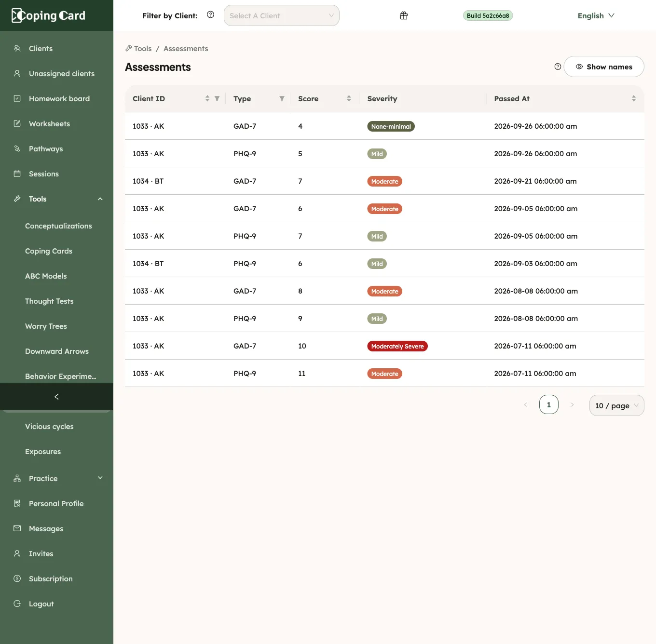
Task: Open English language dropdown
Action: click(x=596, y=15)
